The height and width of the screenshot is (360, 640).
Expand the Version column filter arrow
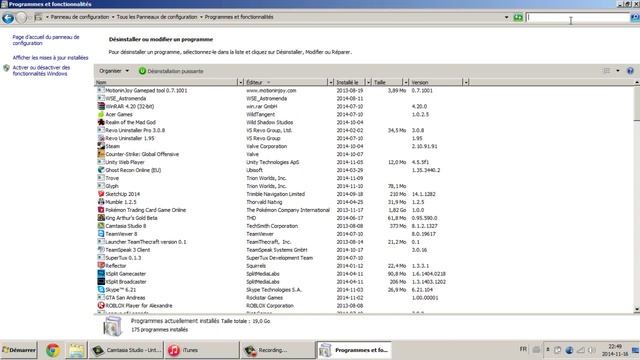(x=466, y=82)
